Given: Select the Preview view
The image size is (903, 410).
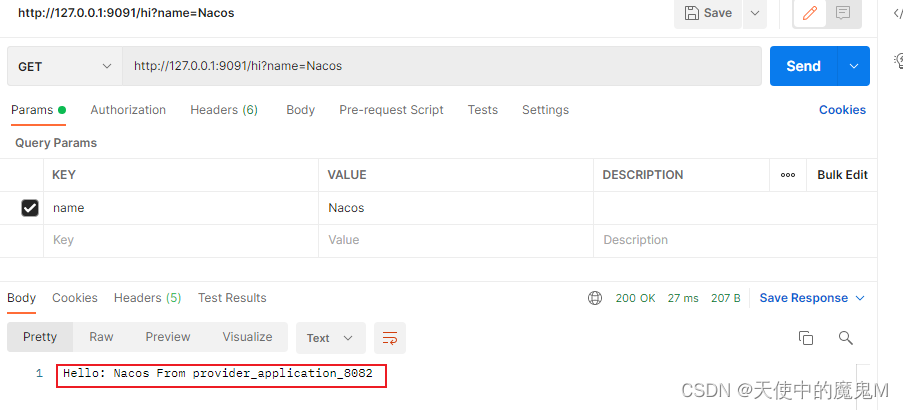Looking at the screenshot, I should pyautogui.click(x=168, y=337).
